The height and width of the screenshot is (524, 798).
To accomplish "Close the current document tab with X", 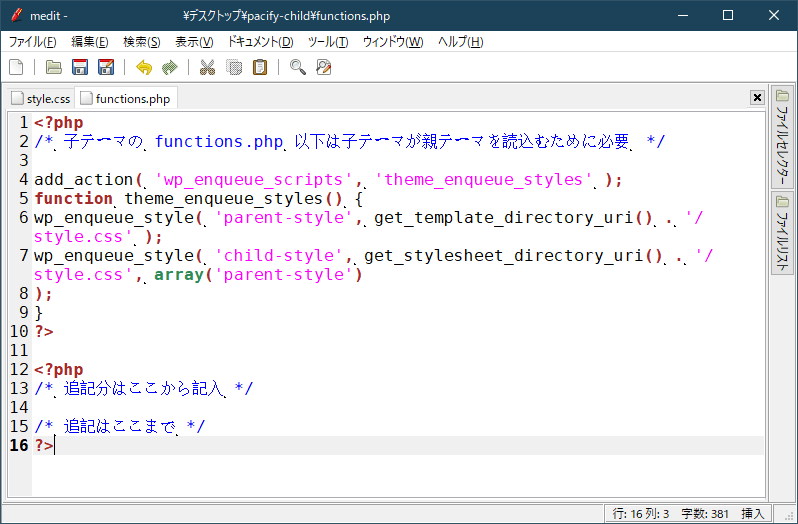I will click(757, 97).
